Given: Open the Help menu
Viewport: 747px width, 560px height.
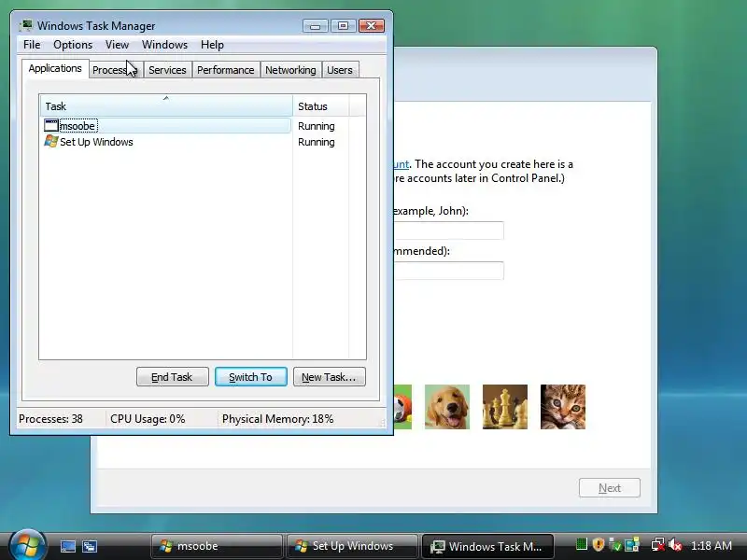Looking at the screenshot, I should pyautogui.click(x=212, y=45).
